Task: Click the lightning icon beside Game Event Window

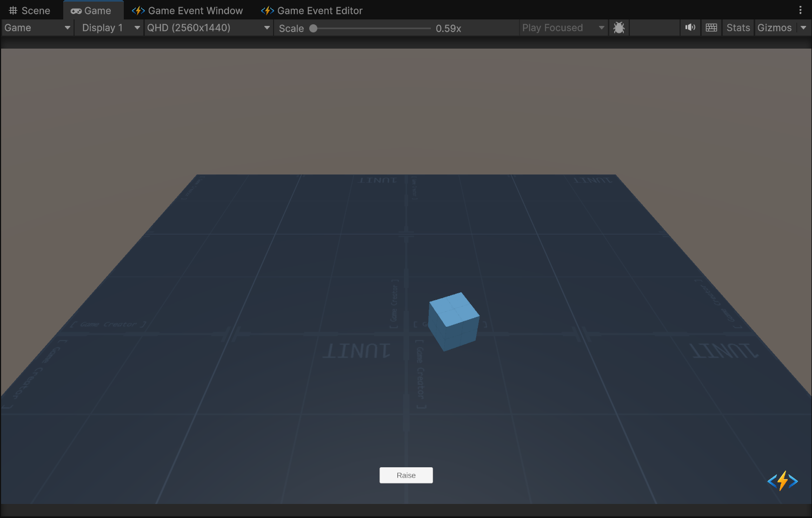Action: (x=138, y=10)
